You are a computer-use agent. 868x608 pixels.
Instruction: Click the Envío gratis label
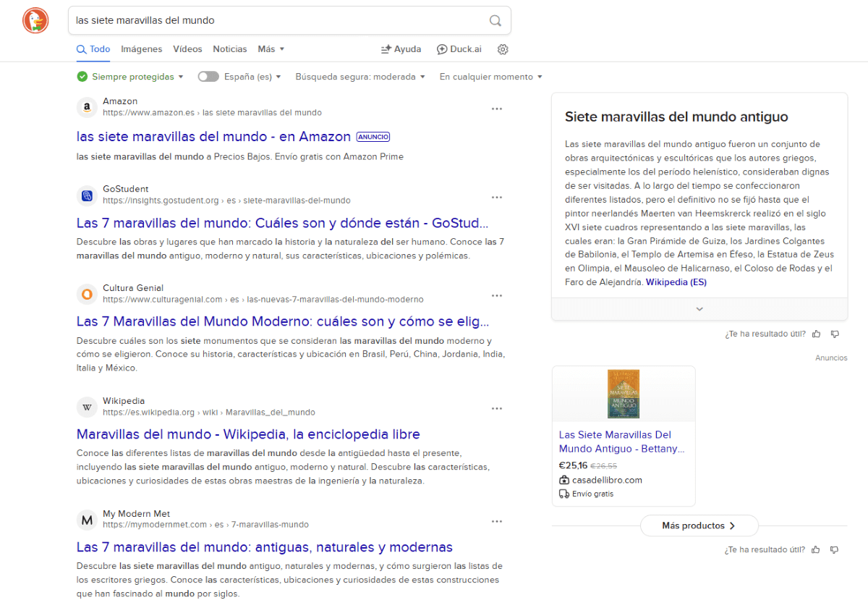point(592,494)
